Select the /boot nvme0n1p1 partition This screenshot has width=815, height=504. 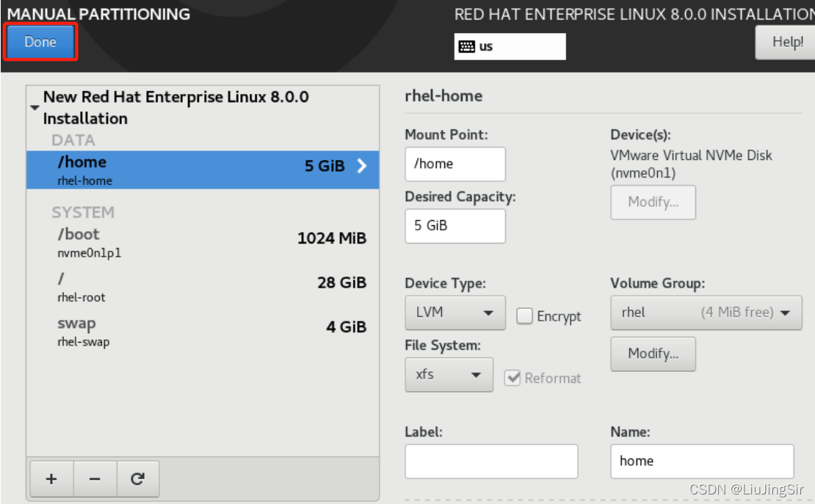203,242
